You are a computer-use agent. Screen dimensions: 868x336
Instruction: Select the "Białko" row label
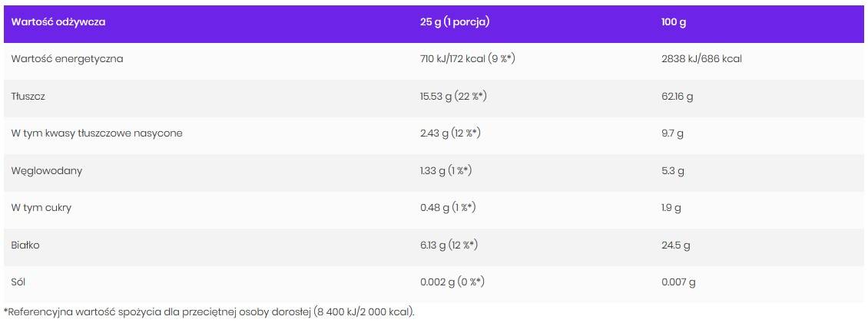coord(26,245)
